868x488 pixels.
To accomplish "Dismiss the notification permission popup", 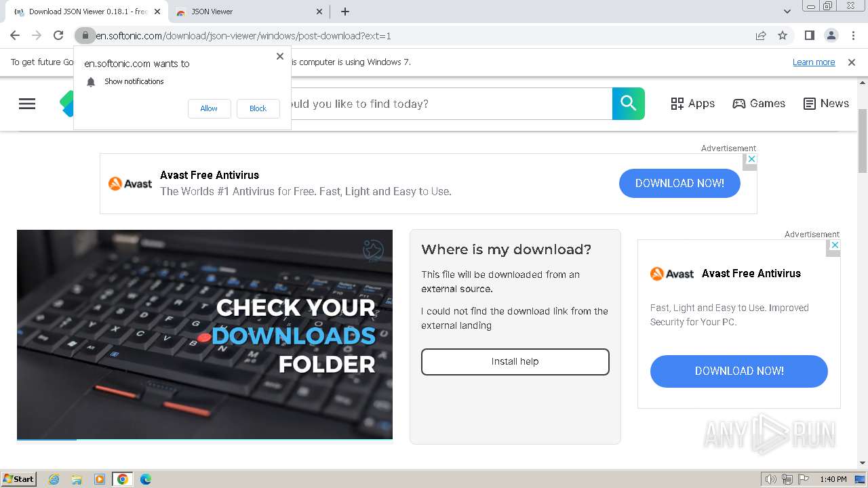I will point(280,56).
